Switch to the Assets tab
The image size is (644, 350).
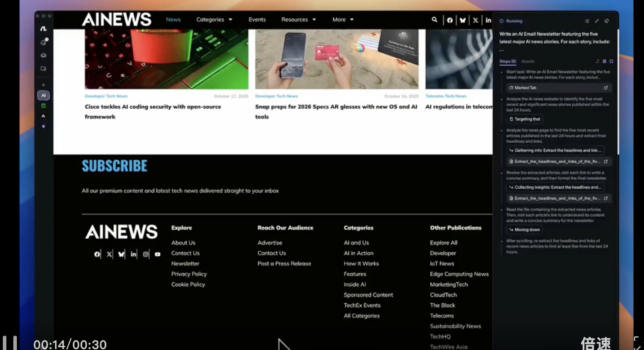tap(528, 61)
